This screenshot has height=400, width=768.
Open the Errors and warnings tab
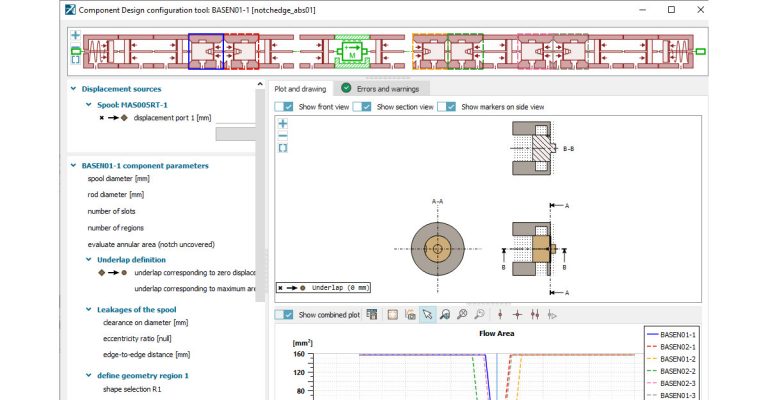382,89
